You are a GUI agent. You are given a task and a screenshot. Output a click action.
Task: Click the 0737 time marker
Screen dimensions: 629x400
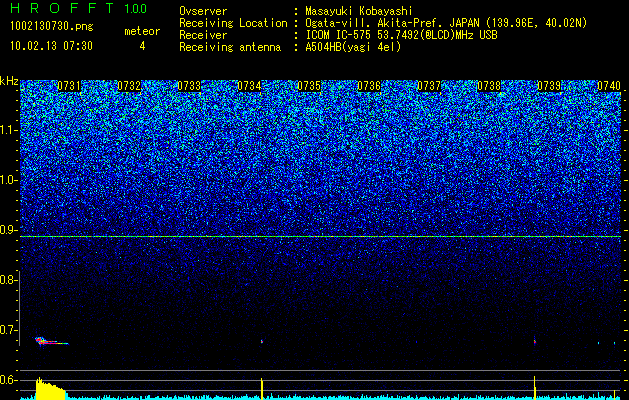click(x=429, y=86)
